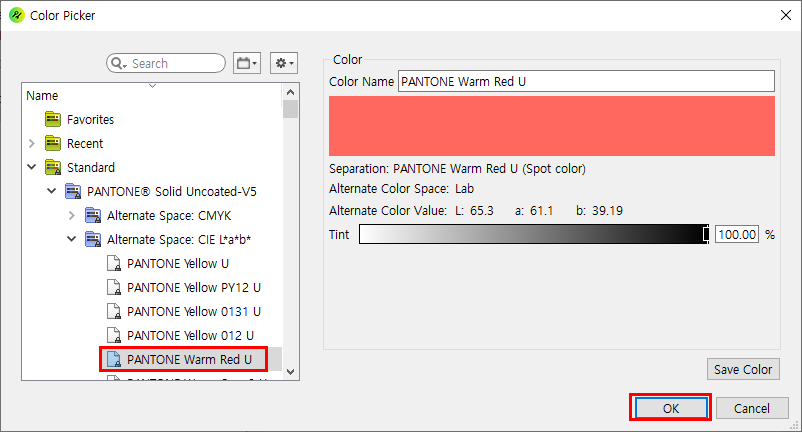Screen dimensions: 802x432
Task: Click the Tint gradient slider bar
Action: [534, 234]
